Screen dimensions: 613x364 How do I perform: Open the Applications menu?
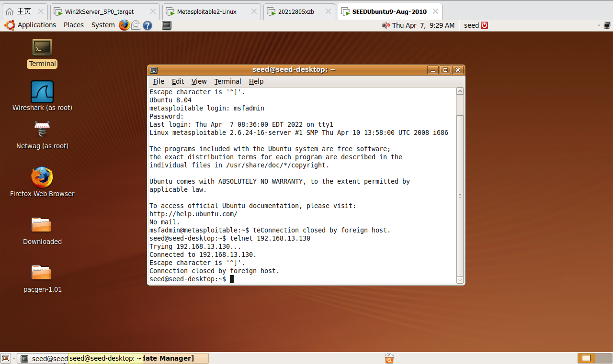pyautogui.click(x=32, y=25)
